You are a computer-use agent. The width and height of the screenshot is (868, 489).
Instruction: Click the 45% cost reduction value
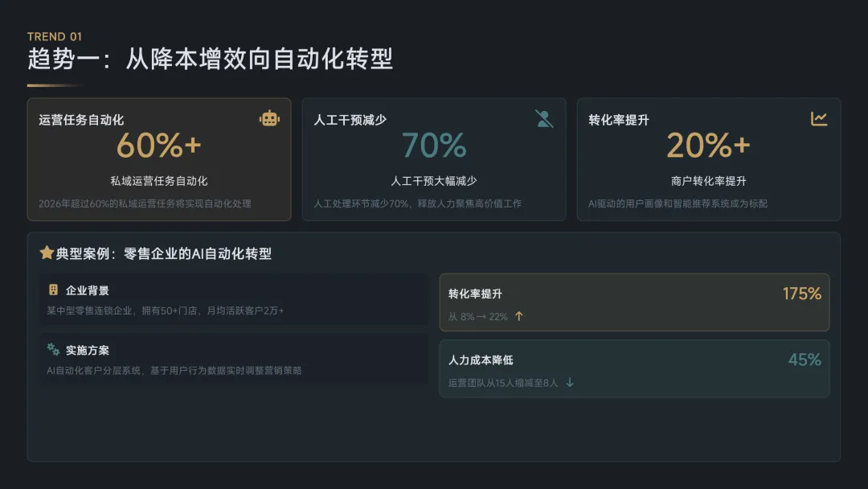click(805, 360)
